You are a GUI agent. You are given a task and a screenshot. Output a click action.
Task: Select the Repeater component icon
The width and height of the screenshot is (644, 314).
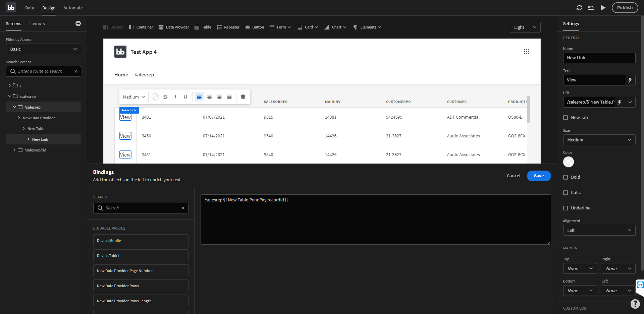[x=219, y=27]
